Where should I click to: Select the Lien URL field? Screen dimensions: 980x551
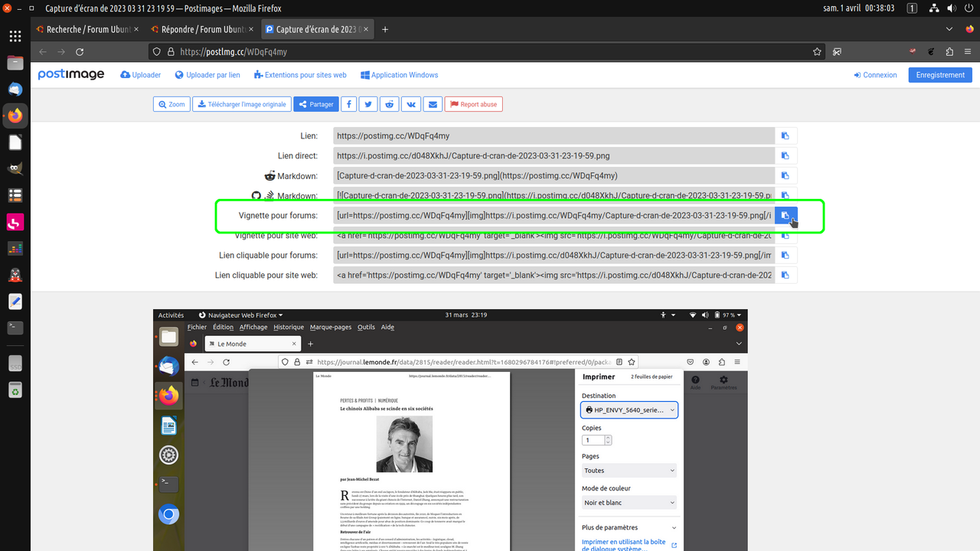coord(554,135)
